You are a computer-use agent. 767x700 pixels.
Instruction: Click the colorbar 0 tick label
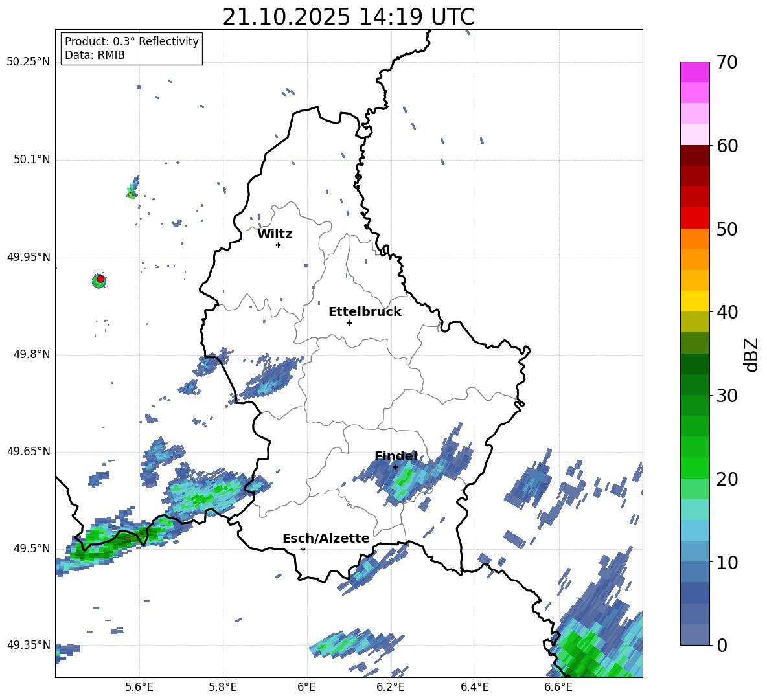[722, 646]
